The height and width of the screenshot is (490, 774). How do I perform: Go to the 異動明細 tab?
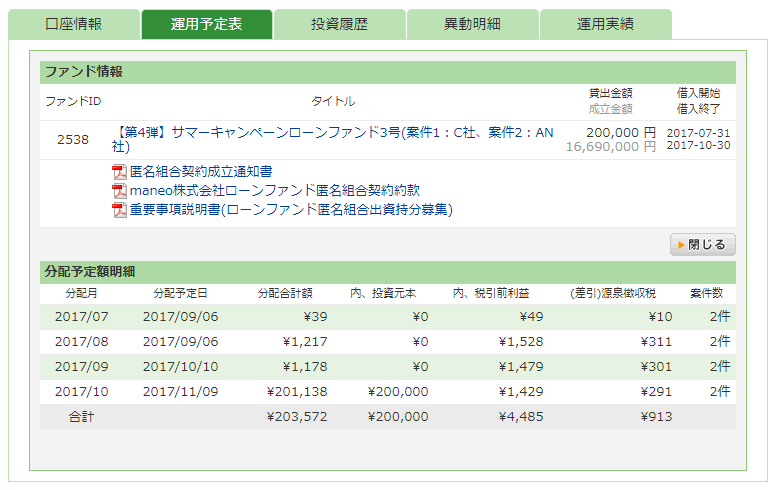coord(472,24)
